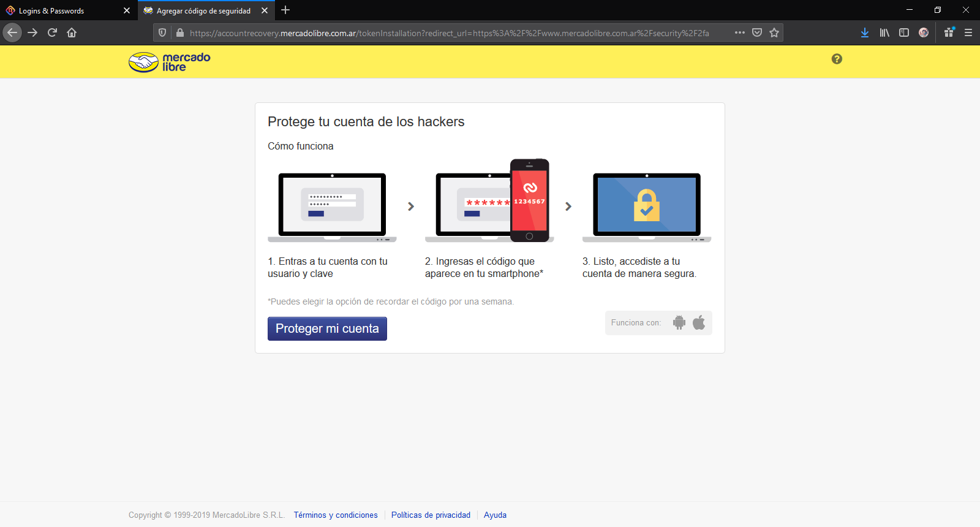Image resolution: width=980 pixels, height=527 pixels.
Task: Open the Firefox account avatar
Action: pyautogui.click(x=924, y=32)
